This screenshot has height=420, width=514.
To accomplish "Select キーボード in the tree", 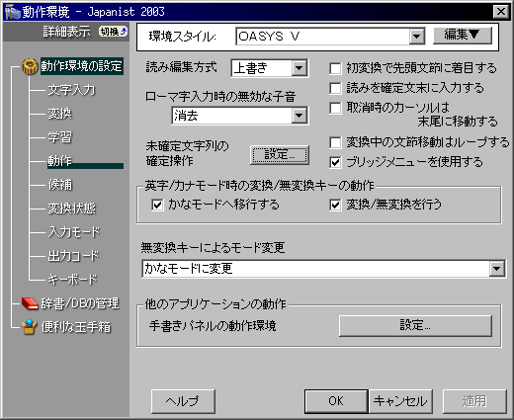I will [72, 280].
